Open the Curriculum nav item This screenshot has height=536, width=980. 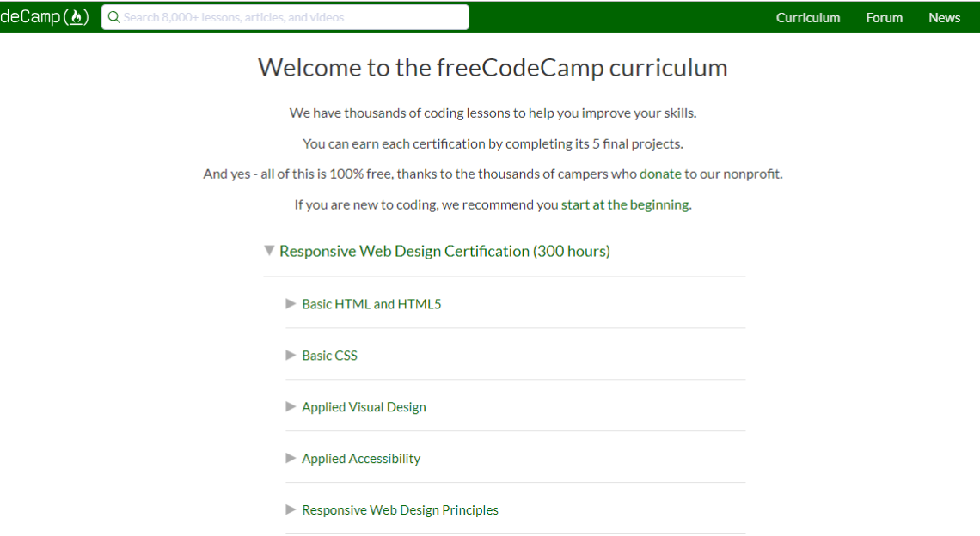(x=808, y=17)
